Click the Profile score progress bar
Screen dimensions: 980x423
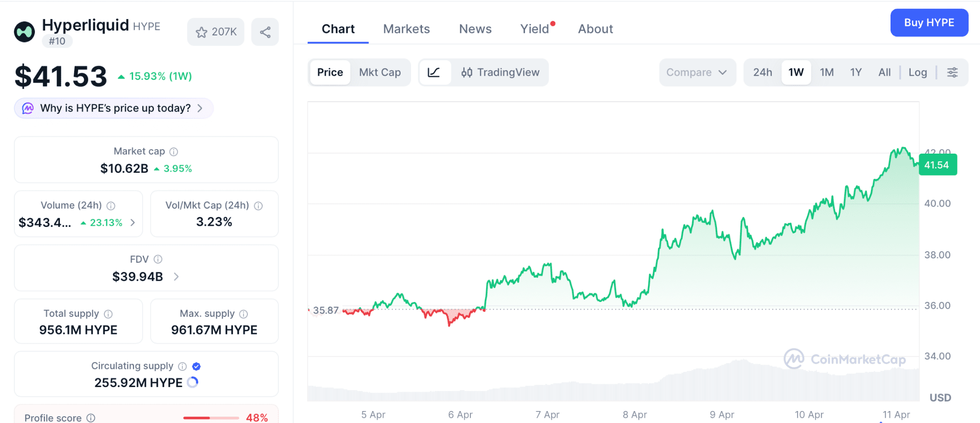211,418
